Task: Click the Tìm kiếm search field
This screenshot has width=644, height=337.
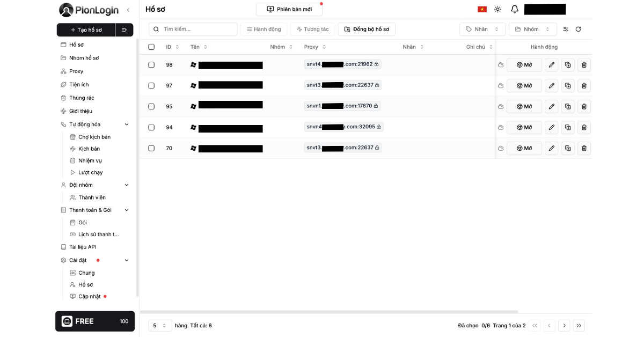Action: tap(193, 30)
